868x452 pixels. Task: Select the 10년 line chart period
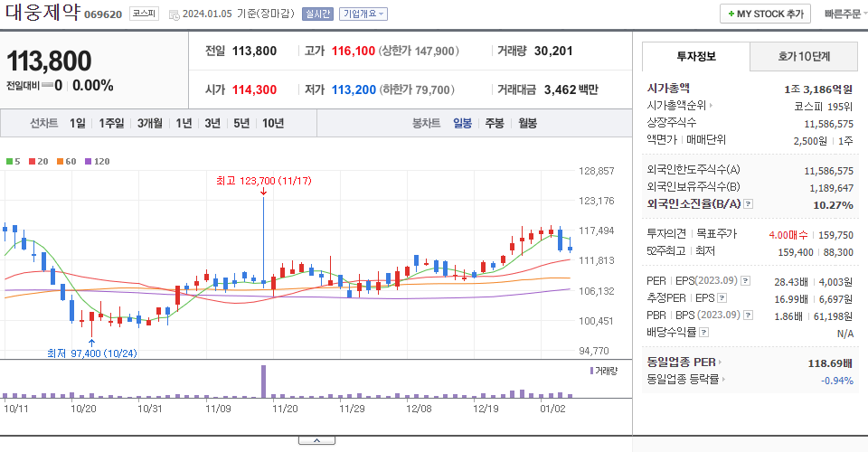click(273, 123)
